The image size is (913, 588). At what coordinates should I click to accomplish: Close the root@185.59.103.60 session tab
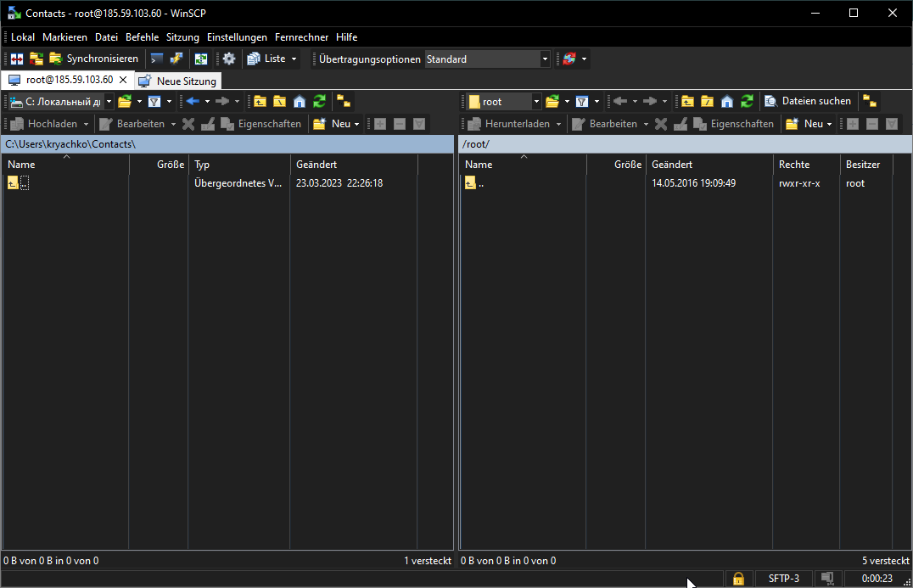(123, 80)
